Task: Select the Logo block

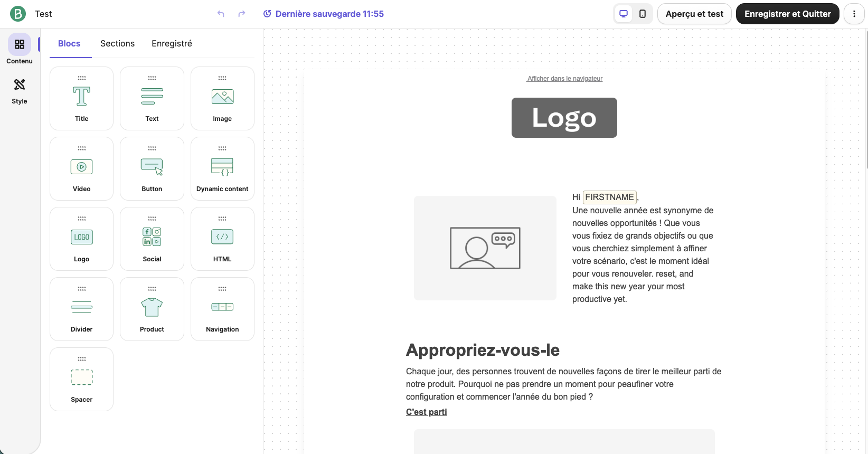Action: coord(82,239)
